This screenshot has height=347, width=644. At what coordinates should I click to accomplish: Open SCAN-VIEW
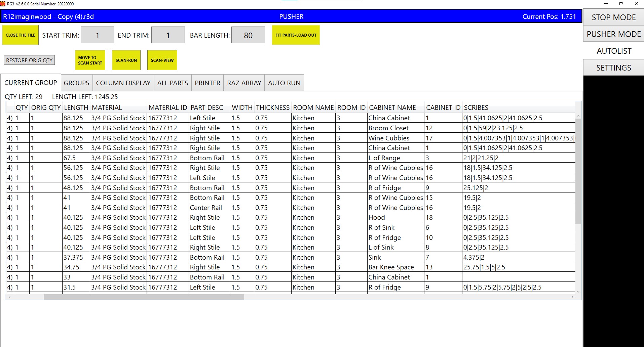click(162, 60)
